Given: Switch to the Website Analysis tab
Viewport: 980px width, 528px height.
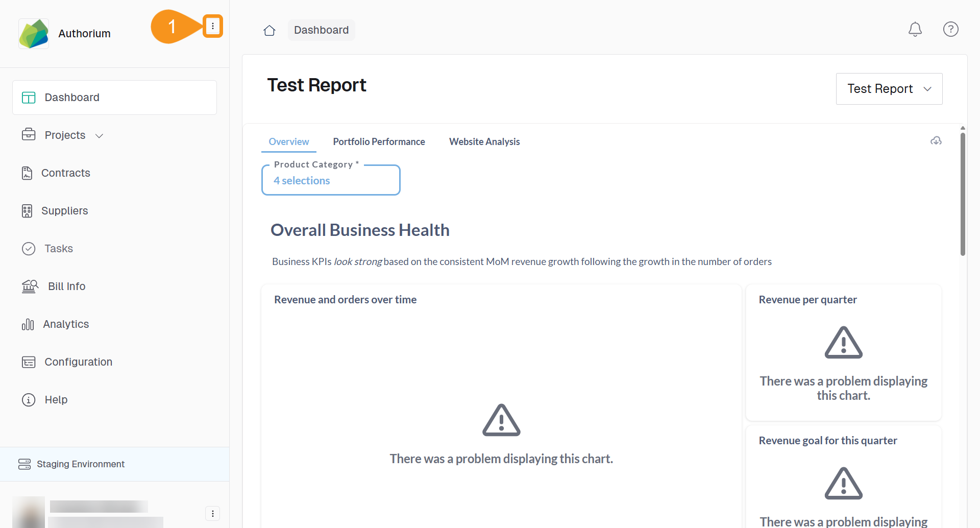Looking at the screenshot, I should (484, 142).
